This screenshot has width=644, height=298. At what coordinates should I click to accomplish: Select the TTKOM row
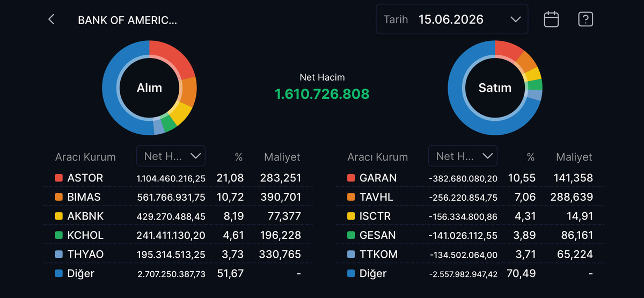(x=470, y=254)
